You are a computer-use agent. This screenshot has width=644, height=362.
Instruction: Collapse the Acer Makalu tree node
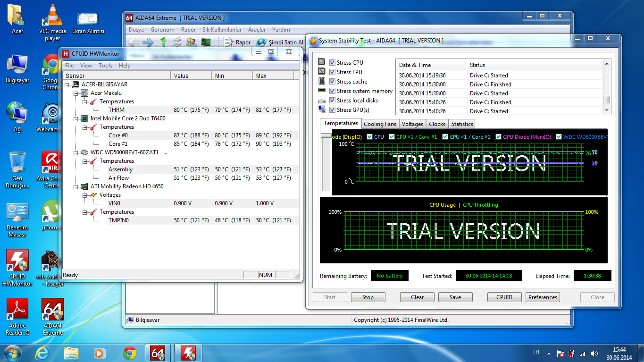tap(76, 93)
